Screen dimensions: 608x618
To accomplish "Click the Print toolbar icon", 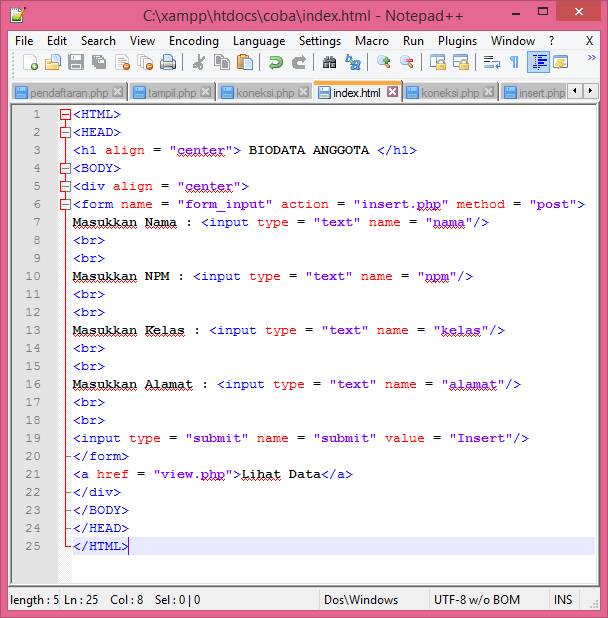I will pos(168,63).
